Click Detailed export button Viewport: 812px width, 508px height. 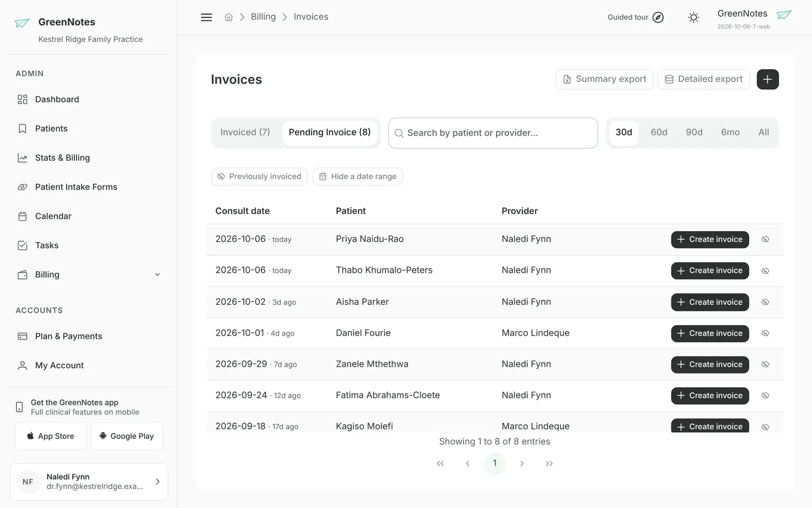(703, 79)
